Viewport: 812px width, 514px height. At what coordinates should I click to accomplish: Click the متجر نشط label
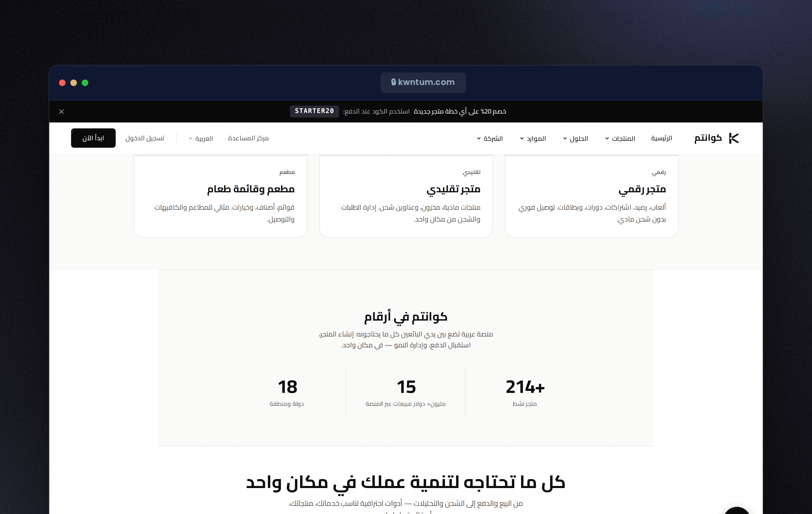525,404
